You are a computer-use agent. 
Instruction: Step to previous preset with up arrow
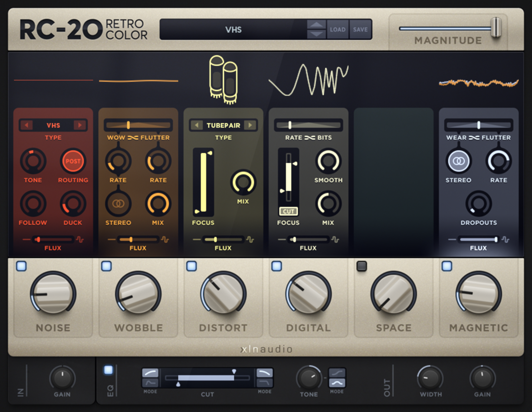click(316, 25)
